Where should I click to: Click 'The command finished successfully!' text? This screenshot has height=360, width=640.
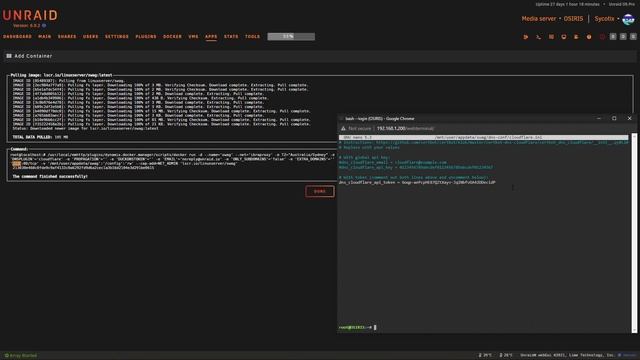pos(50,177)
